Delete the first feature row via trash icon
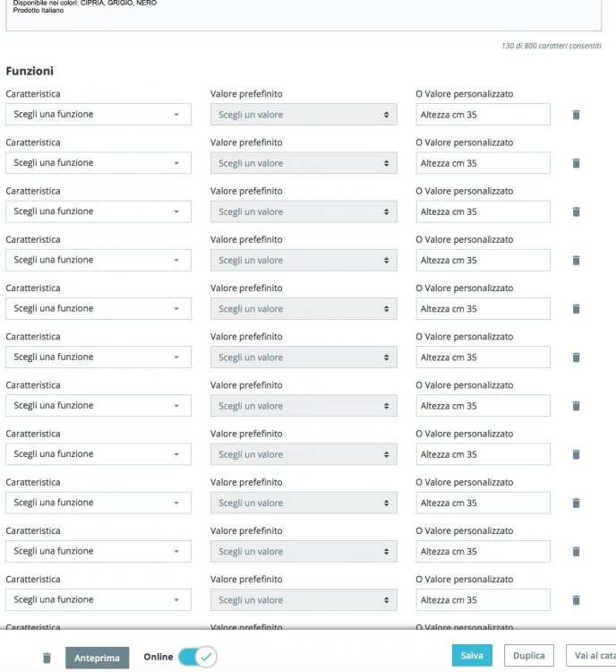This screenshot has width=616, height=672. coord(576,115)
